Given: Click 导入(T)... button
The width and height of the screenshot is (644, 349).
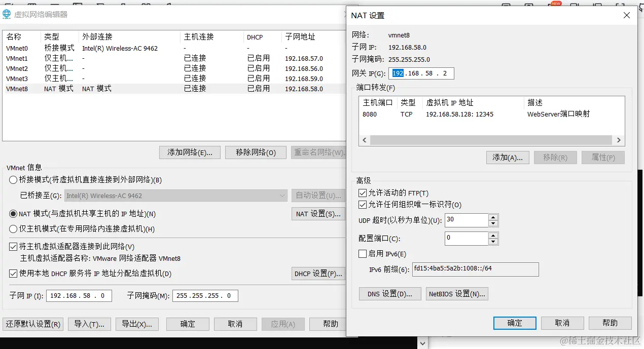Looking at the screenshot, I should [x=89, y=324].
